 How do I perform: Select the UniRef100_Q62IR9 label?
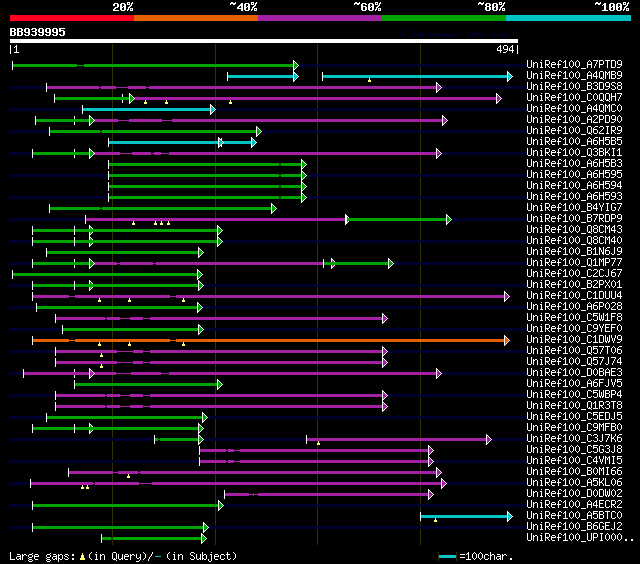point(574,130)
